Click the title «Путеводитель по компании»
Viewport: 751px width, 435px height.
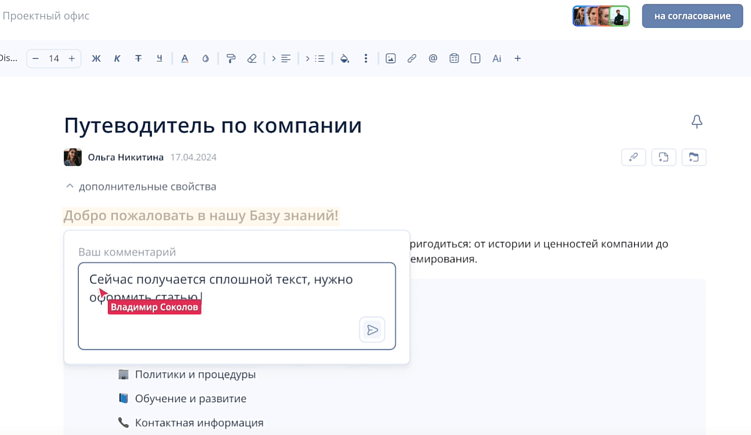click(213, 126)
